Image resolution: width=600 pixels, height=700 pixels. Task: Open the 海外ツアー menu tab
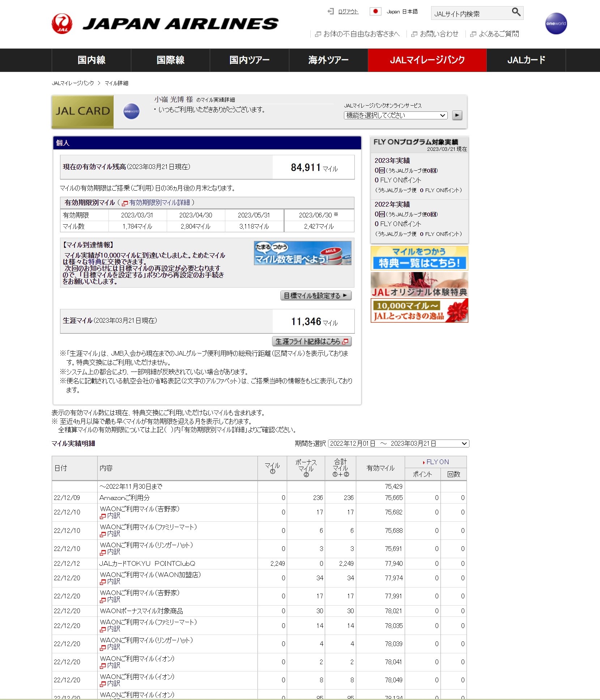point(328,60)
